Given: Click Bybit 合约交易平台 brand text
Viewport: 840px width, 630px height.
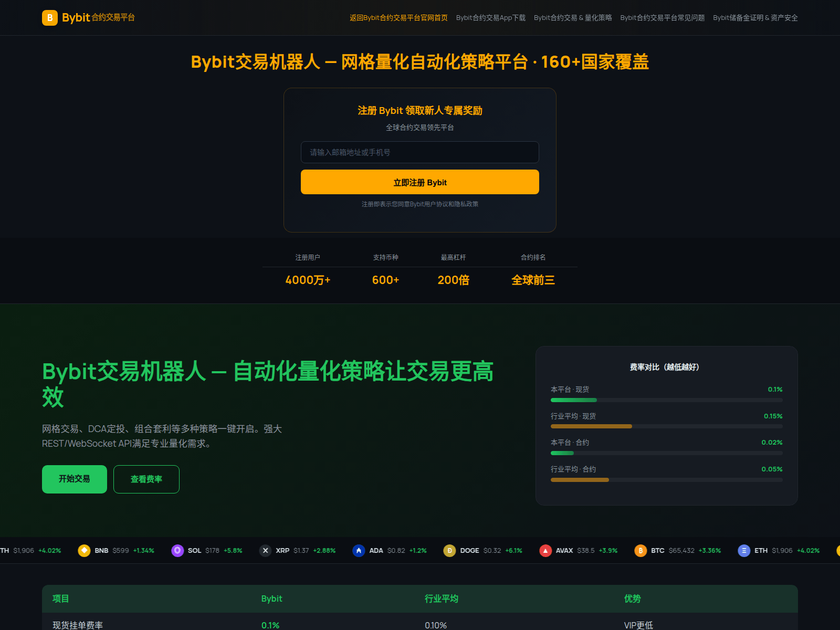Looking at the screenshot, I should click(98, 17).
